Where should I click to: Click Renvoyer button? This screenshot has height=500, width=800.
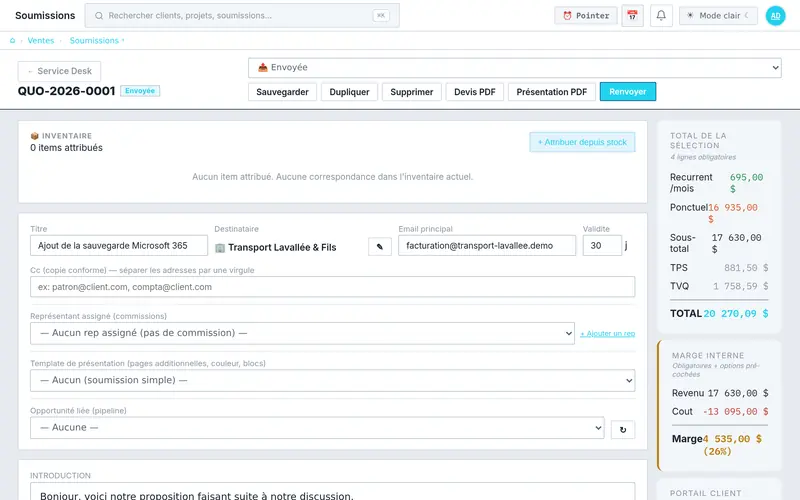click(628, 92)
